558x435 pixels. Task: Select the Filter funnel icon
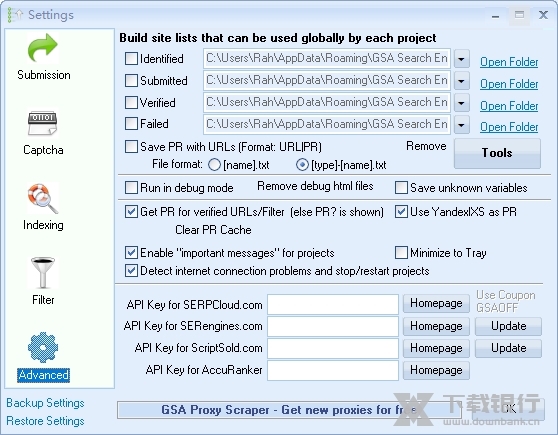coord(43,273)
